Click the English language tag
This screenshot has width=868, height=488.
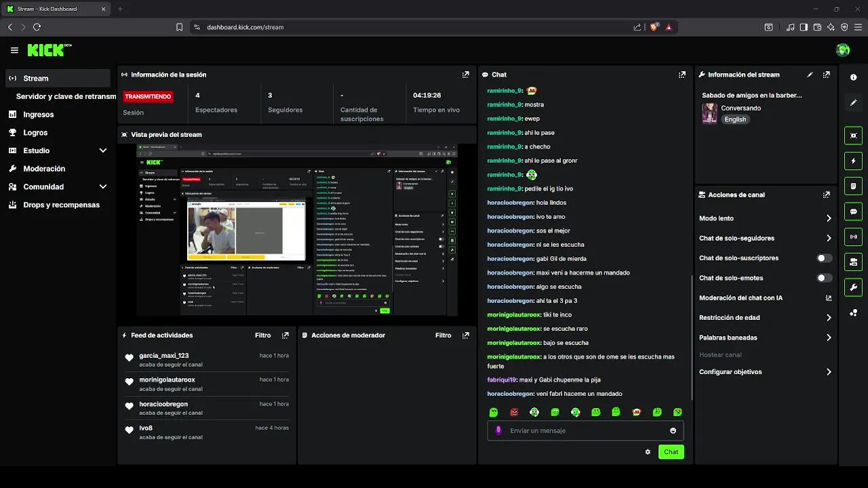coord(735,119)
